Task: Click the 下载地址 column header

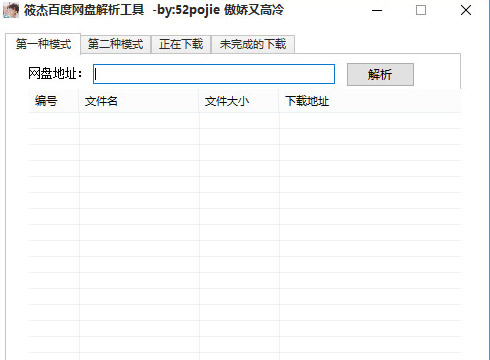Action: (370, 101)
